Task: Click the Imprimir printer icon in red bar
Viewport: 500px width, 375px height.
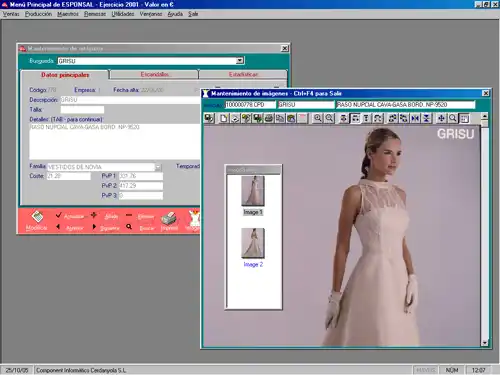Action: (169, 218)
